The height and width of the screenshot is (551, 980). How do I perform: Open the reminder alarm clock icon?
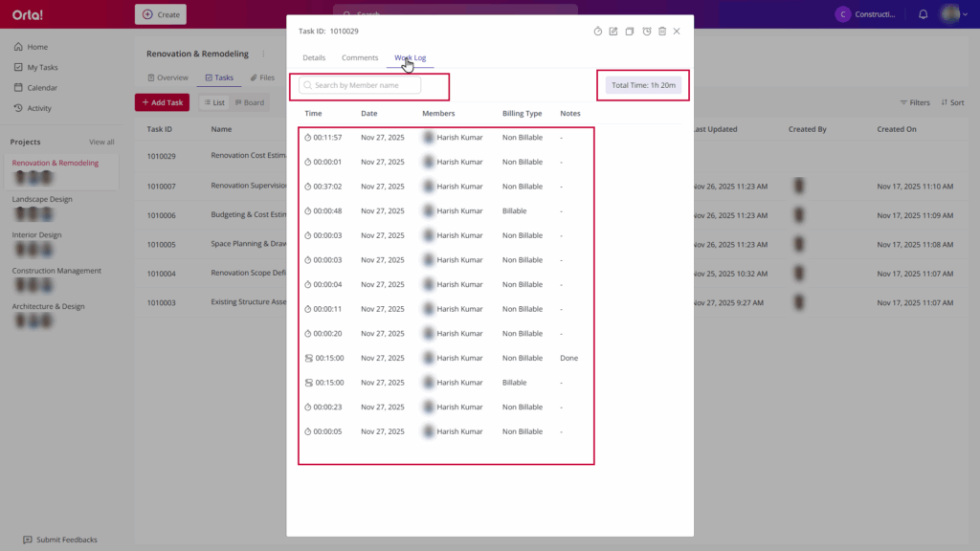point(646,32)
